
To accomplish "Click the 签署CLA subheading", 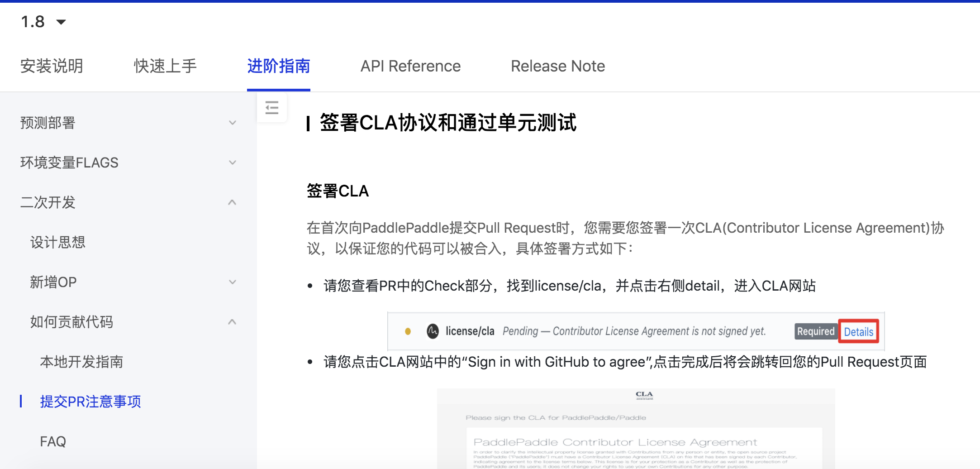I will pos(338,191).
